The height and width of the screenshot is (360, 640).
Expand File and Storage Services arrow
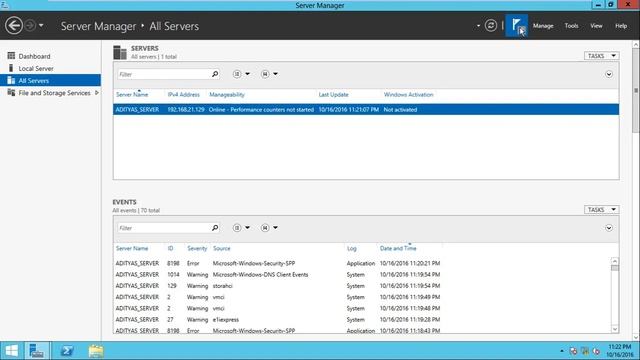97,93
